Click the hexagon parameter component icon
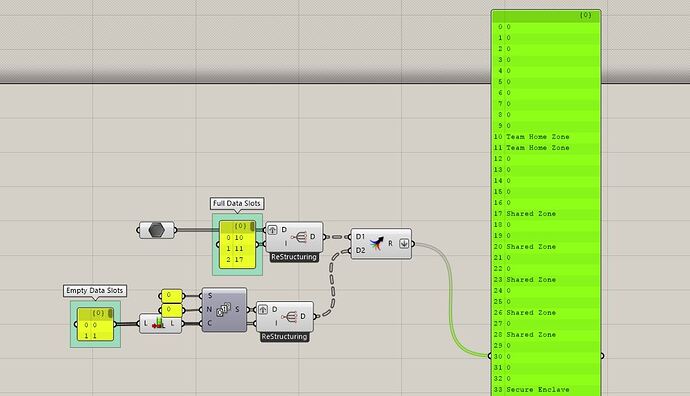The height and width of the screenshot is (396, 690). [x=157, y=230]
